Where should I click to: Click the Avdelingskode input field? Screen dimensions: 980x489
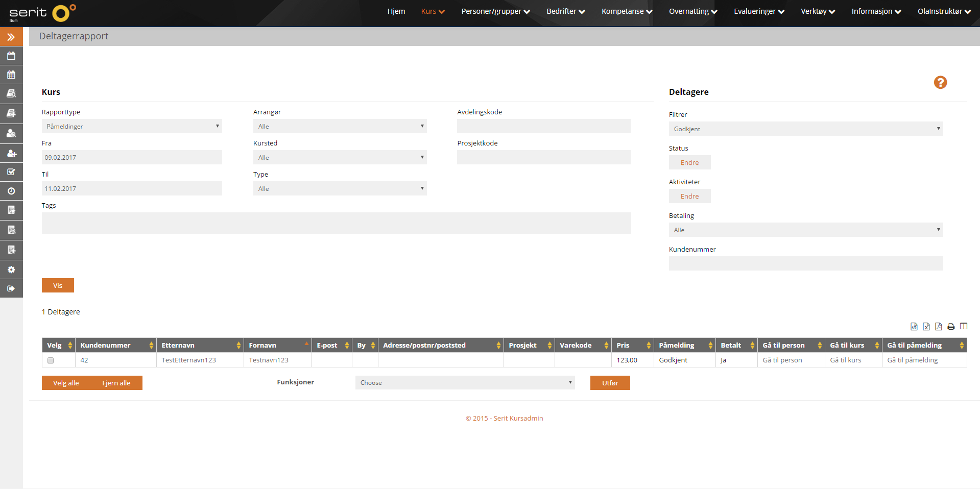click(x=544, y=126)
